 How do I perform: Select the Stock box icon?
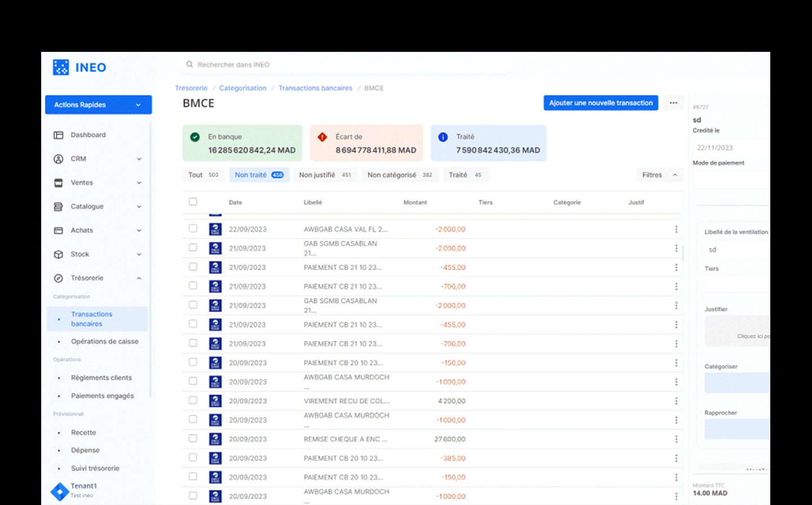pos(59,254)
